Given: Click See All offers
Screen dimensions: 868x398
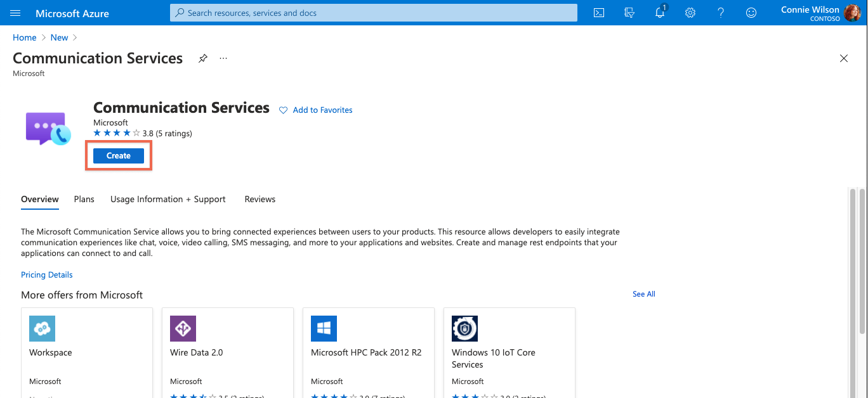Looking at the screenshot, I should 643,293.
